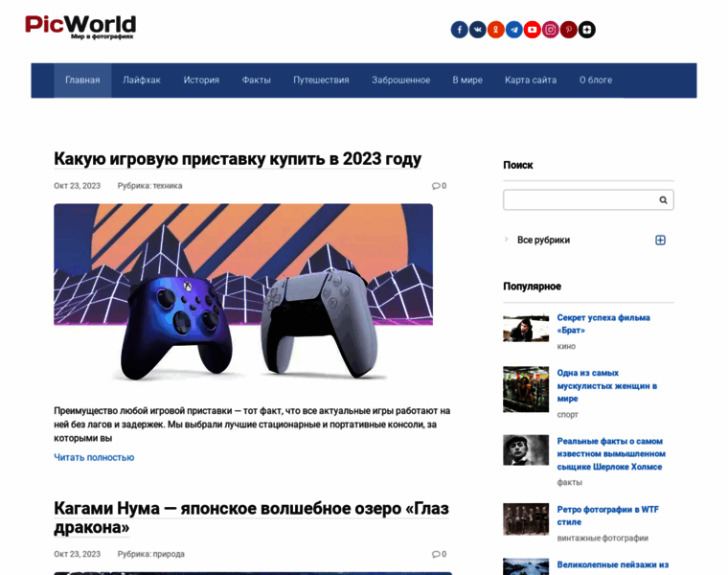The image size is (728, 575).
Task: Open Ретро фотографии в WTF стиле link
Action: pyautogui.click(x=607, y=516)
